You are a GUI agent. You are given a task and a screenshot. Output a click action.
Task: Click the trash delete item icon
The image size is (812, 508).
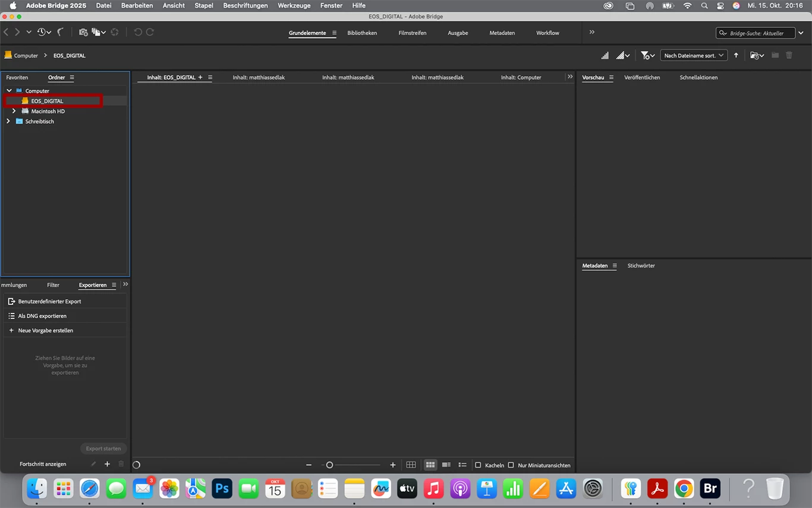coord(789,55)
